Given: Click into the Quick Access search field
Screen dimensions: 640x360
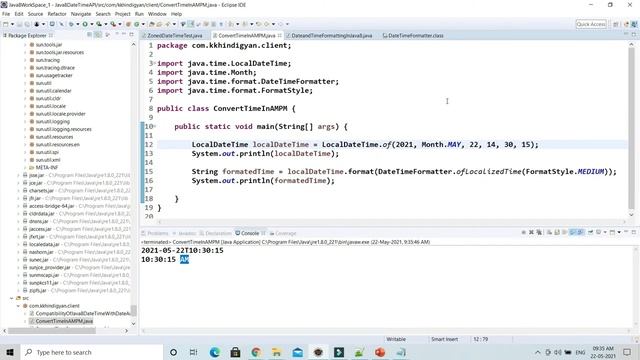Looking at the screenshot, I should point(591,24).
